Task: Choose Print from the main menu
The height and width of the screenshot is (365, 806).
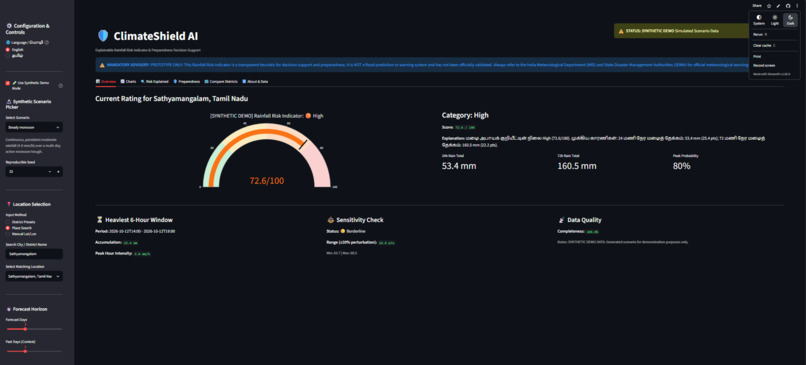Action: pyautogui.click(x=774, y=57)
